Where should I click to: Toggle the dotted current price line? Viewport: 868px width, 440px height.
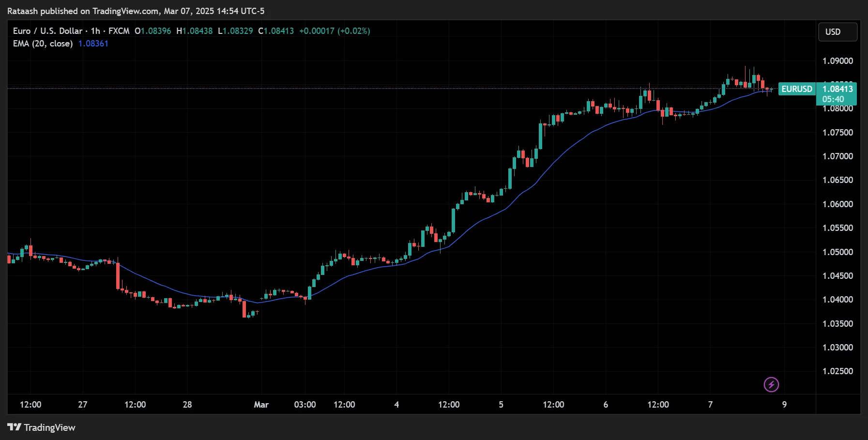point(387,89)
